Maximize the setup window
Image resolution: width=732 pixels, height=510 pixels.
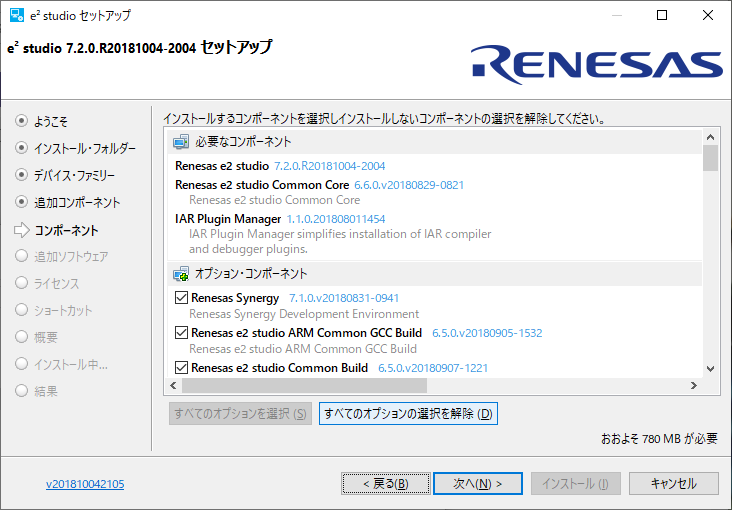662,15
